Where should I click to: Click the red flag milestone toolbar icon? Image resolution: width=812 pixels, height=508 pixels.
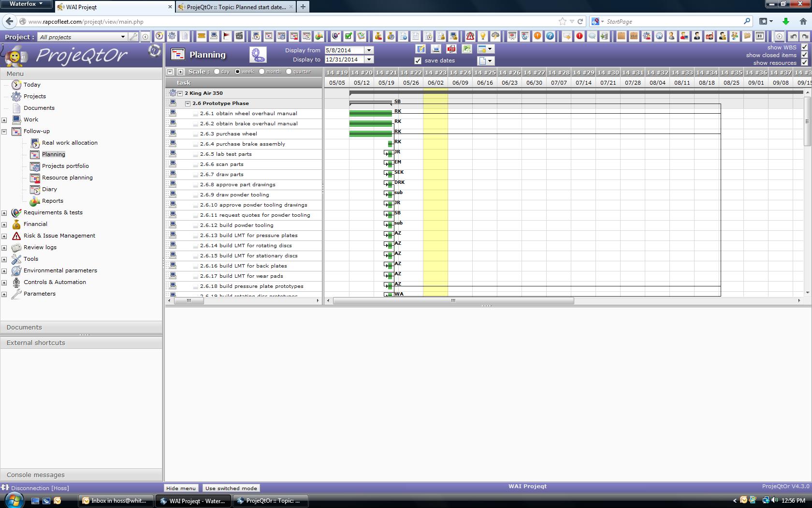coord(226,36)
